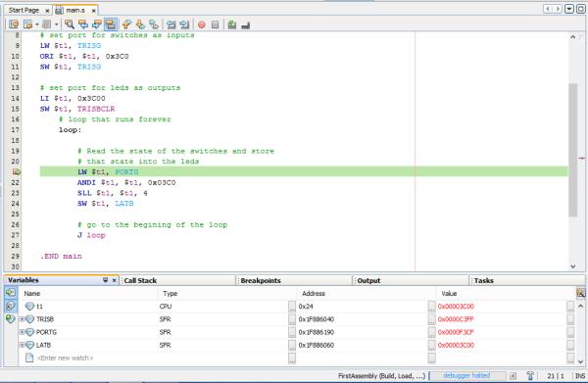Switch to the Start Page tab
This screenshot has width=588, height=383.
24,10
